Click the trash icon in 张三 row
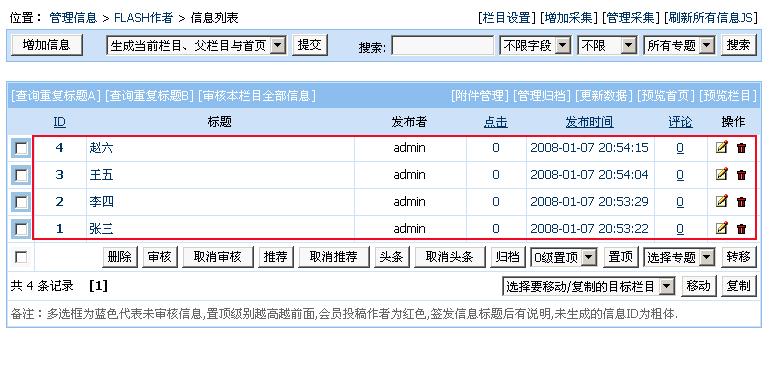 click(741, 229)
